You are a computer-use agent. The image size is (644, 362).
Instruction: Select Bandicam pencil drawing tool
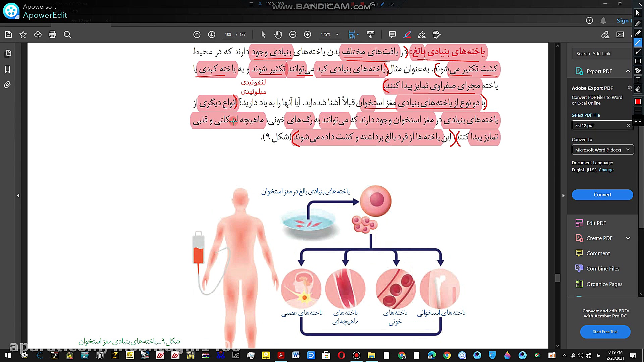tap(638, 23)
